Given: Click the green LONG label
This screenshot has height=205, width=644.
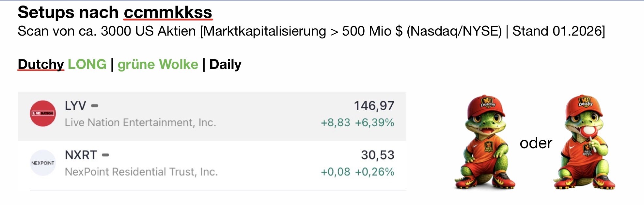Looking at the screenshot, I should (87, 64).
